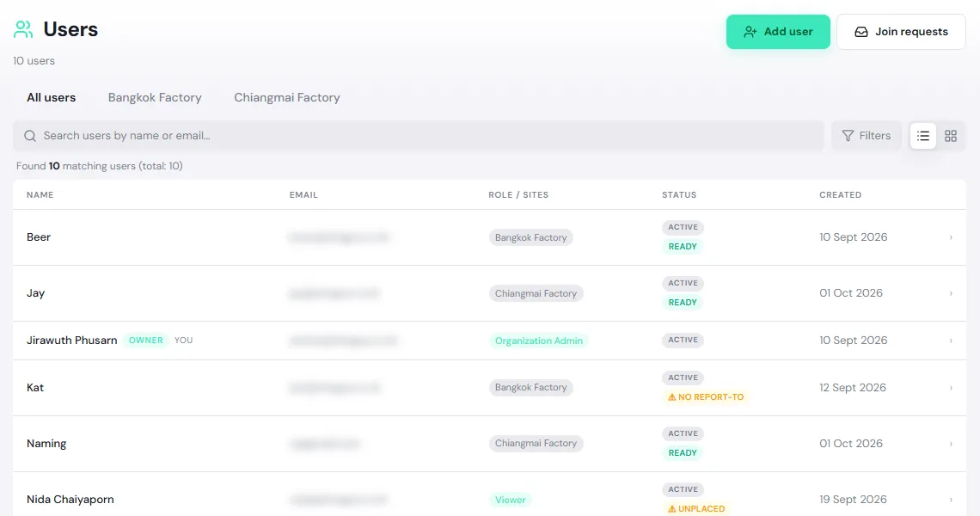Focus the search users by name field

pos(418,136)
